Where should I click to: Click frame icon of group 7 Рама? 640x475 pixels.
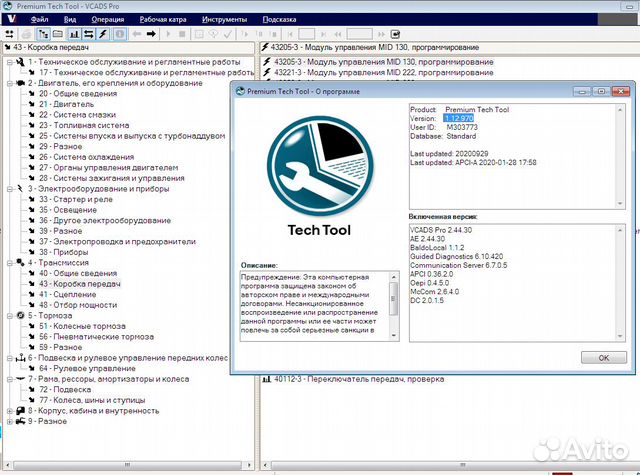click(20, 379)
